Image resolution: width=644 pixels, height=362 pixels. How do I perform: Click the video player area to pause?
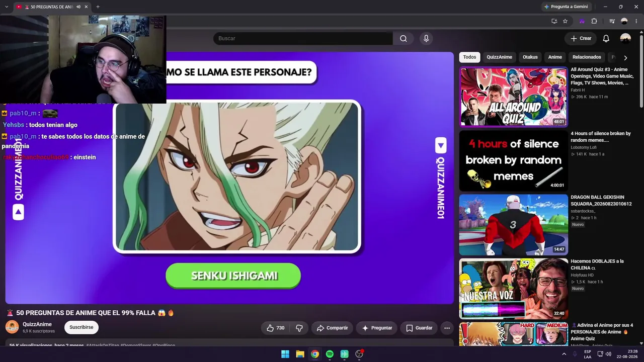(x=229, y=178)
